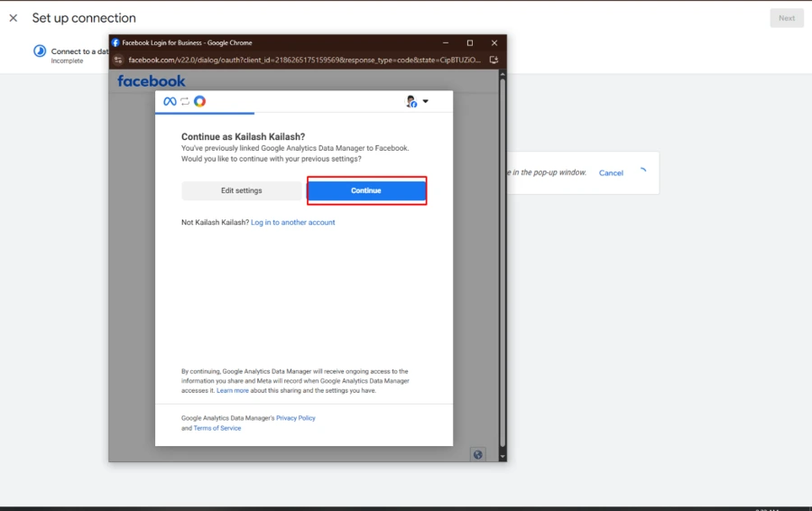Click the blue Continue button
This screenshot has height=511, width=812.
click(x=366, y=190)
